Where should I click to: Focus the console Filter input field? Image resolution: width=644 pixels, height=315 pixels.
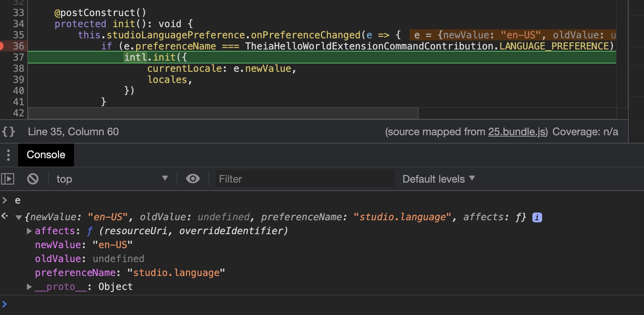(x=305, y=179)
